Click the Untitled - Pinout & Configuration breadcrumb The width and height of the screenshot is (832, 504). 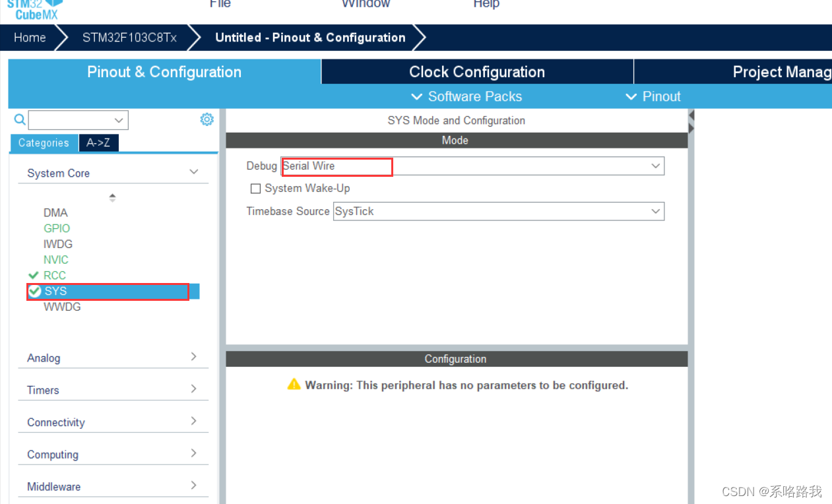click(310, 38)
